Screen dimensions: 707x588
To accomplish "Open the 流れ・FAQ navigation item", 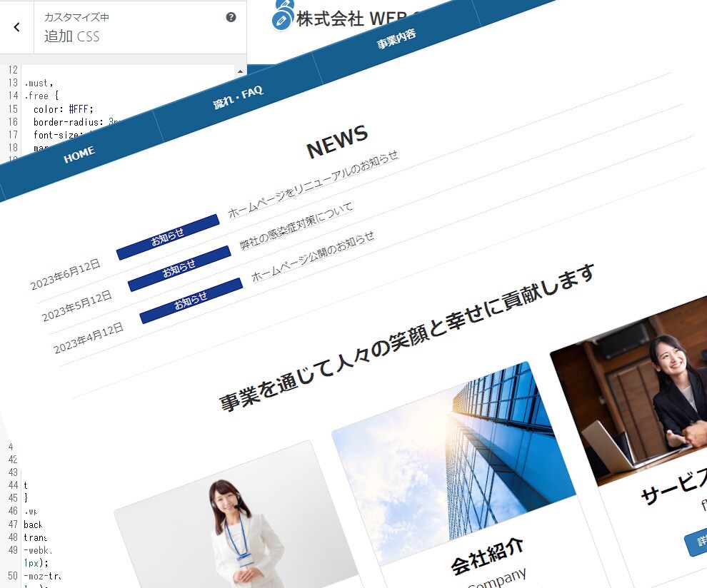I will (x=238, y=97).
